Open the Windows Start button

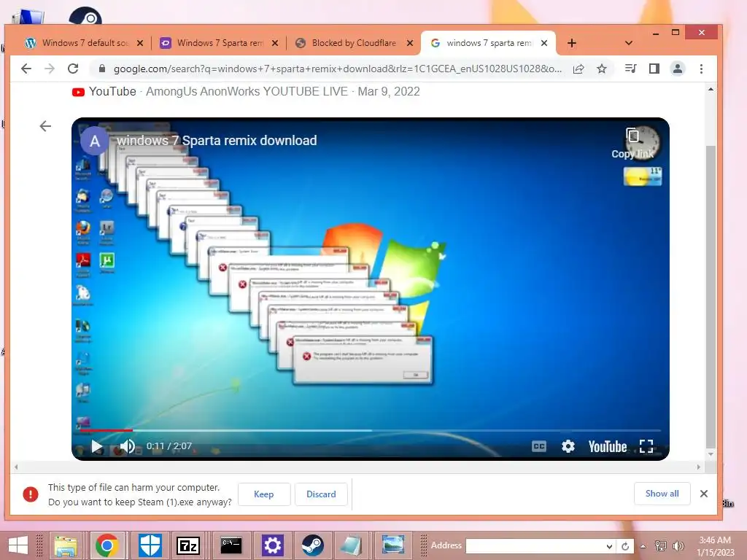click(18, 545)
